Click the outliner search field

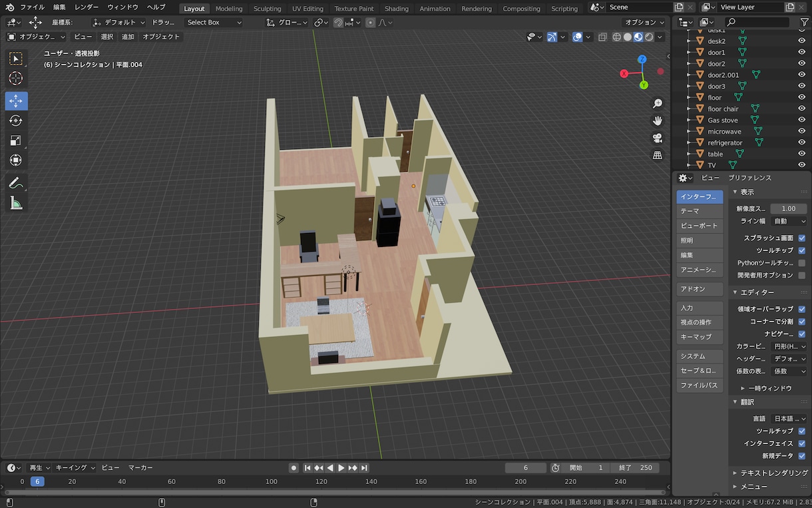(x=757, y=22)
